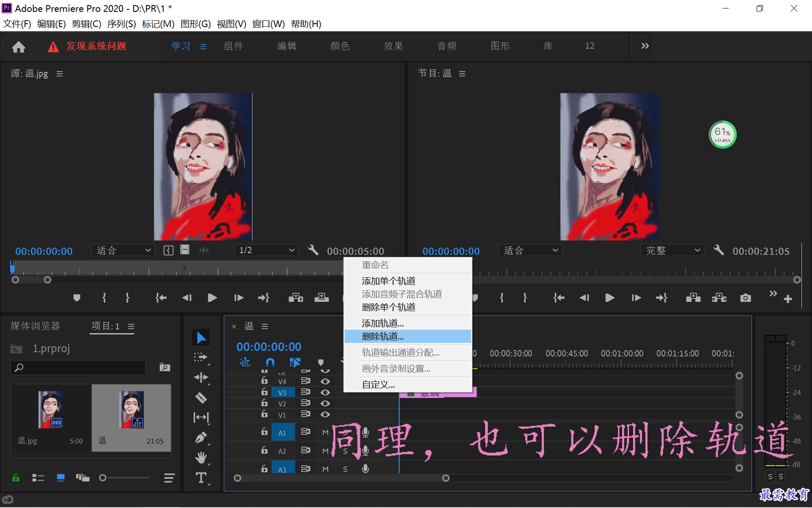Switch project panel to freeform view
Image resolution: width=812 pixels, height=508 pixels.
tap(82, 478)
